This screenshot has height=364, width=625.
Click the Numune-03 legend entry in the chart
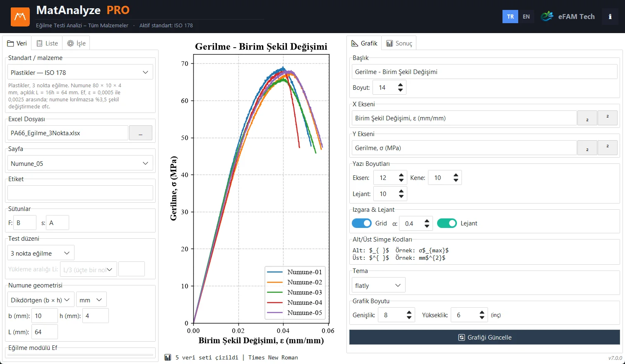tap(295, 292)
